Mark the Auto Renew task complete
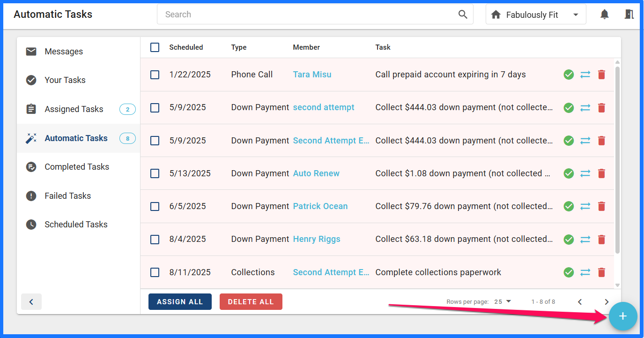 point(569,173)
